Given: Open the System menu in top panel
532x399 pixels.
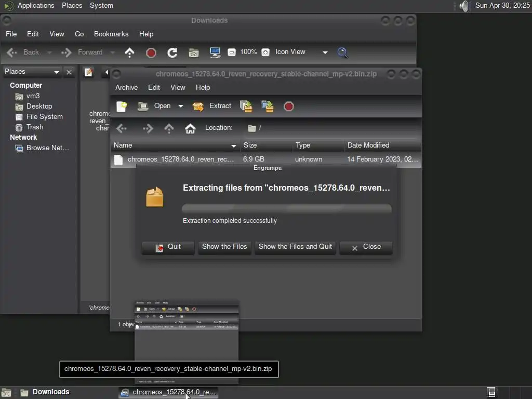Looking at the screenshot, I should [101, 6].
